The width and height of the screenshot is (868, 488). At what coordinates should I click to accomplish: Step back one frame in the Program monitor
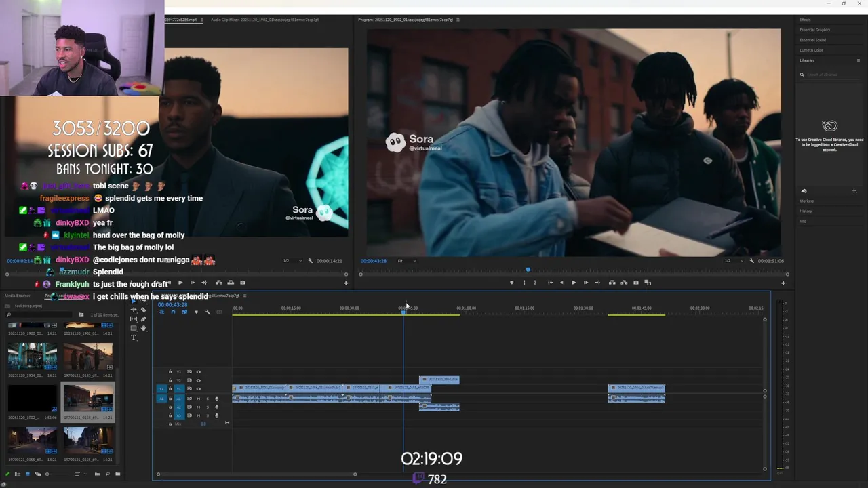[562, 283]
